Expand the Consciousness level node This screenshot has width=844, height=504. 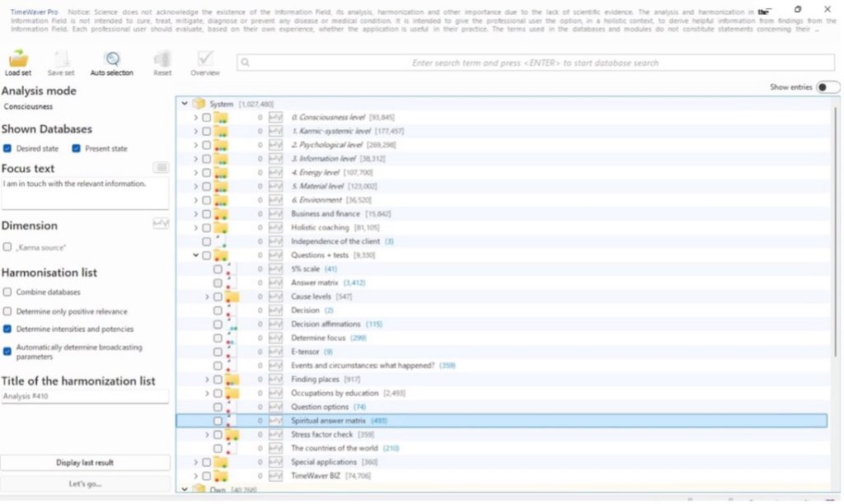pos(196,118)
